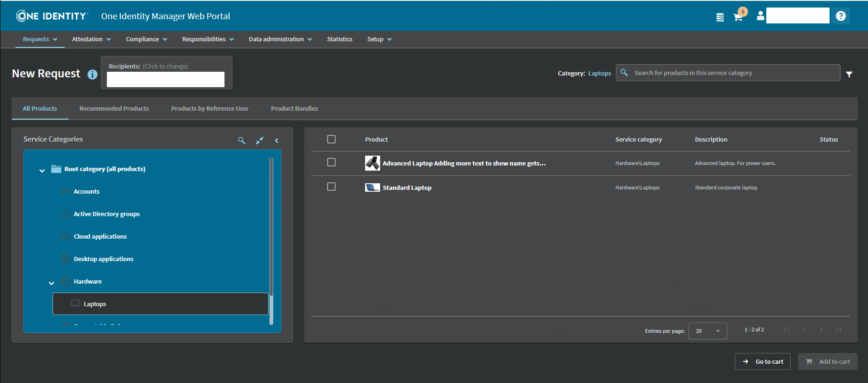Open the product filter funnel icon

pyautogui.click(x=849, y=74)
